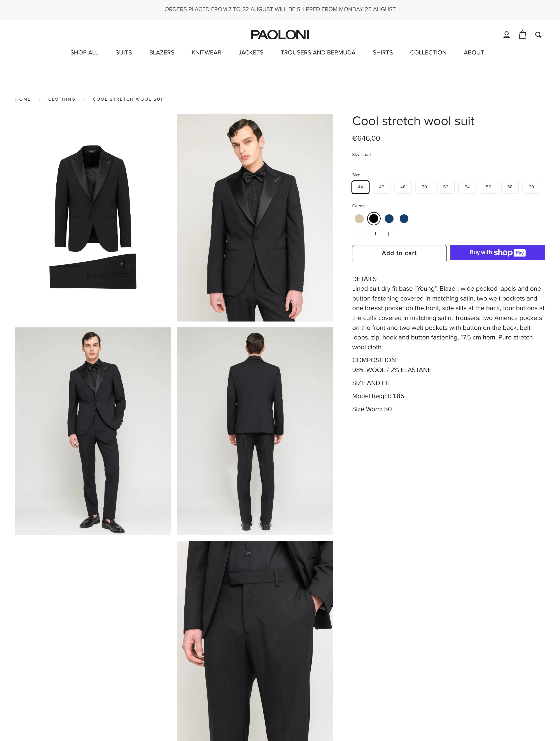The image size is (560, 741).
Task: Open TROUSERS AND BERMUDA menu
Action: 318,52
